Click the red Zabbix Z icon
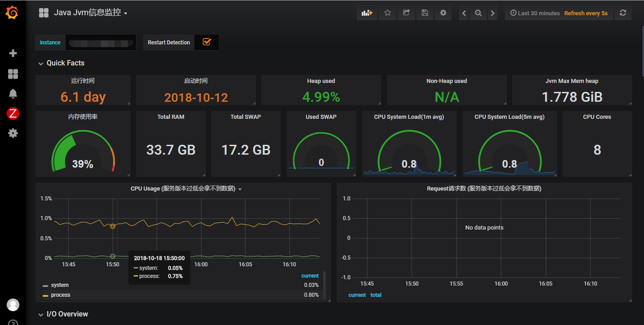 click(x=13, y=114)
